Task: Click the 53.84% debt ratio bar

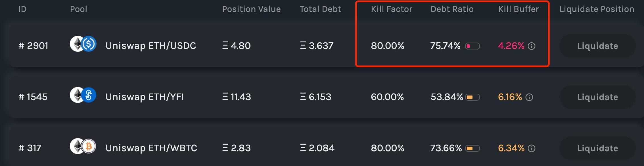Action: click(x=472, y=97)
